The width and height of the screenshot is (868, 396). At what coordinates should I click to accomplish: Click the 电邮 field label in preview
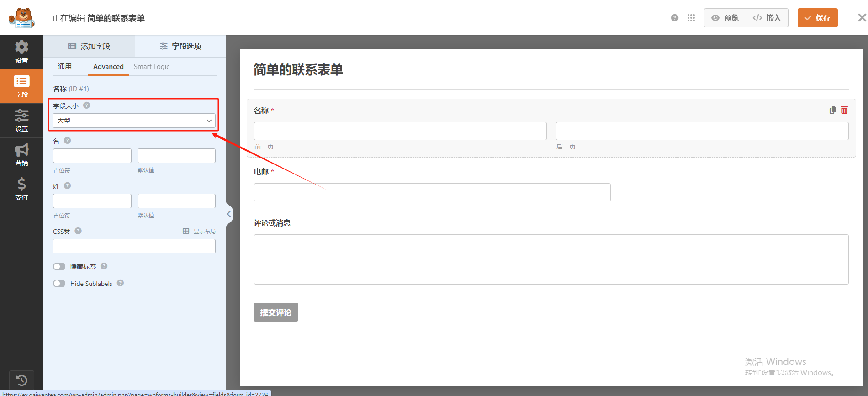click(x=261, y=172)
